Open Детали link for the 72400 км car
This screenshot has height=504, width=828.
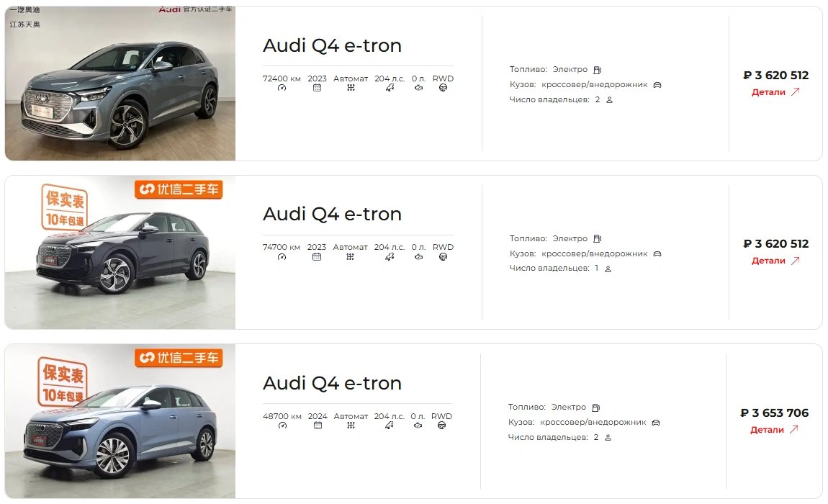tap(775, 92)
